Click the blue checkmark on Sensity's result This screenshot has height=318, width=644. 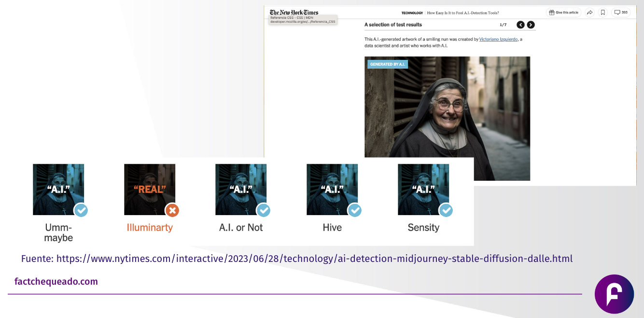coord(446,211)
